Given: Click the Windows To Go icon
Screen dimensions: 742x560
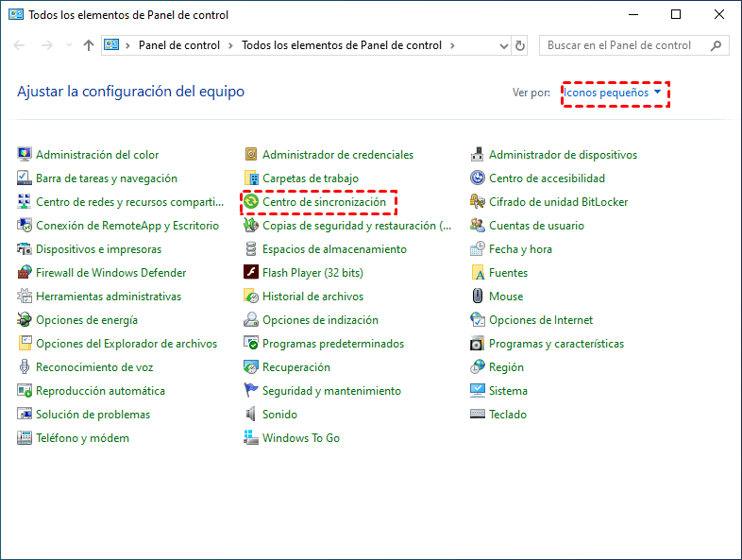Looking at the screenshot, I should [251, 438].
